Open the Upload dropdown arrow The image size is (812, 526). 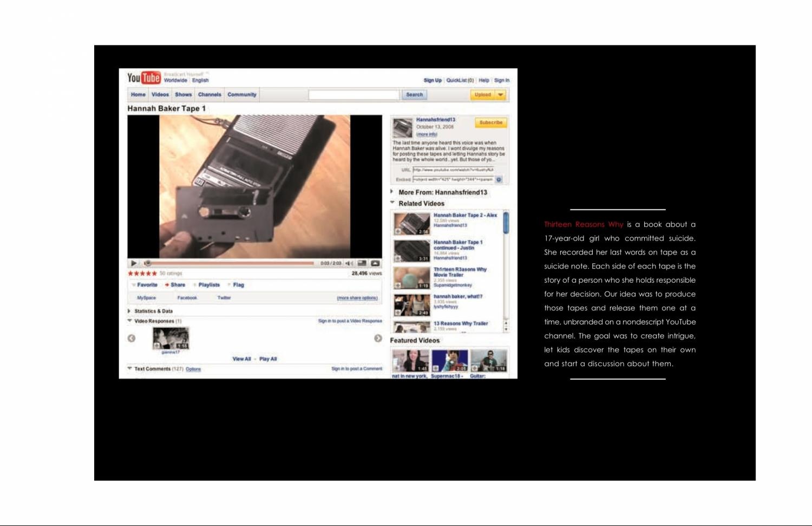point(501,95)
